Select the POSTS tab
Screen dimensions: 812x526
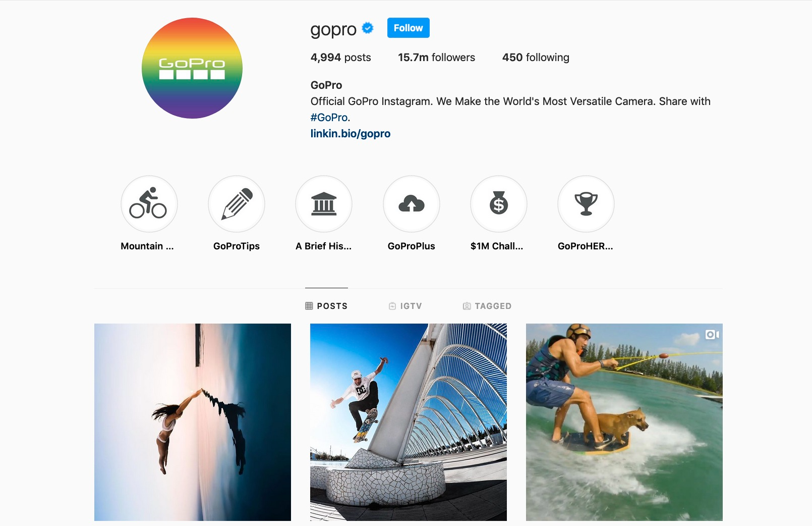[326, 306]
